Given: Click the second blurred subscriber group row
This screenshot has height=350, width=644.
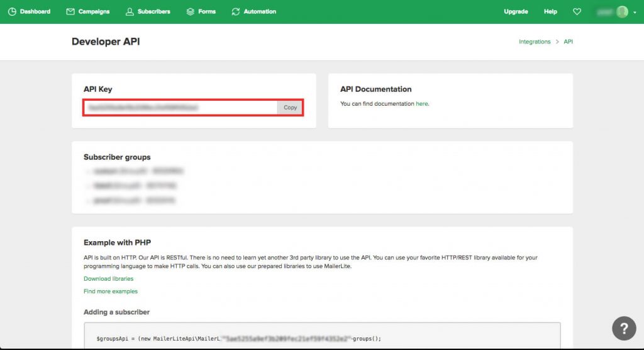Looking at the screenshot, I should click(x=132, y=186).
